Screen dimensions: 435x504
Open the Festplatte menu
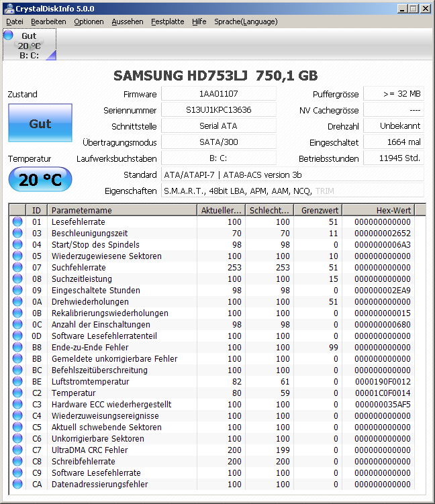(168, 21)
